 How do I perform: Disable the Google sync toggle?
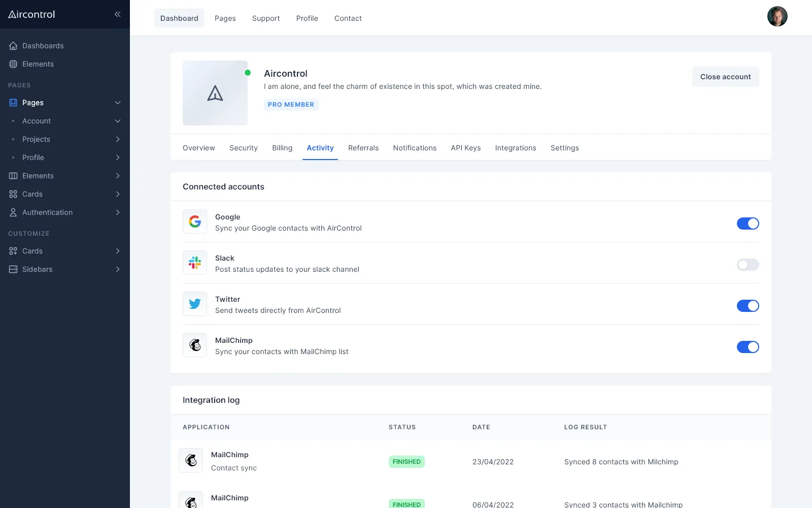tap(748, 224)
